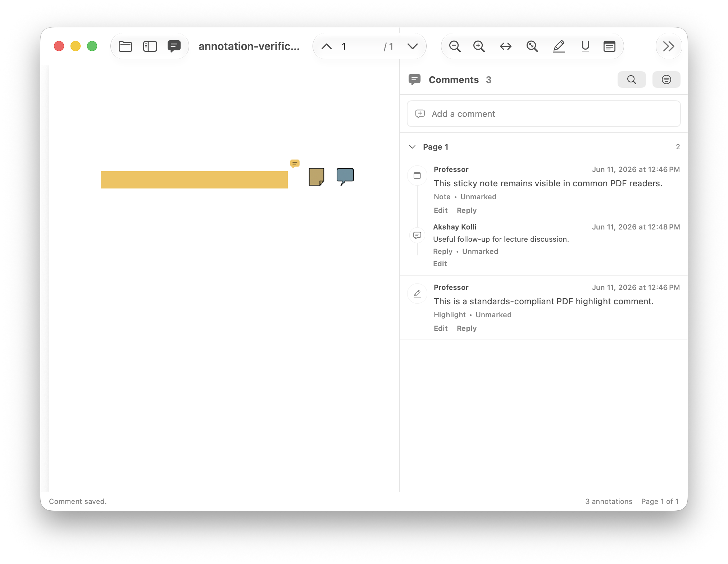Image resolution: width=728 pixels, height=564 pixels.
Task: Collapse the Page 1 comments group
Action: tap(413, 147)
